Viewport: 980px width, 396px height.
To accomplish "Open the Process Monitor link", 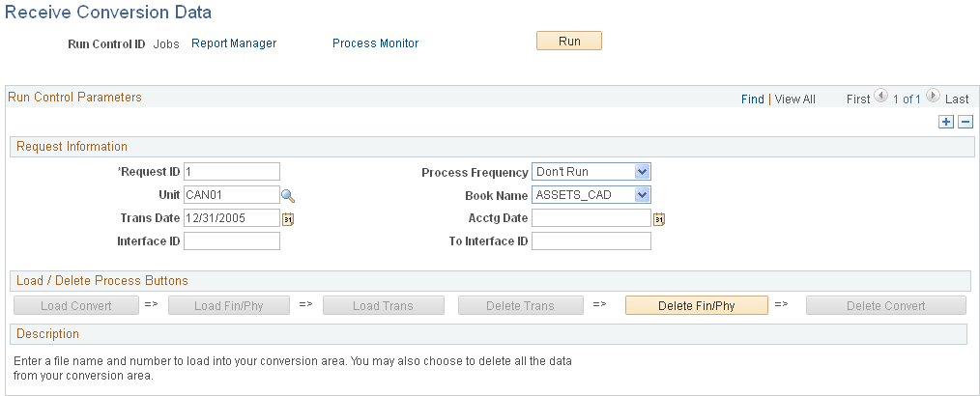I will [x=375, y=43].
